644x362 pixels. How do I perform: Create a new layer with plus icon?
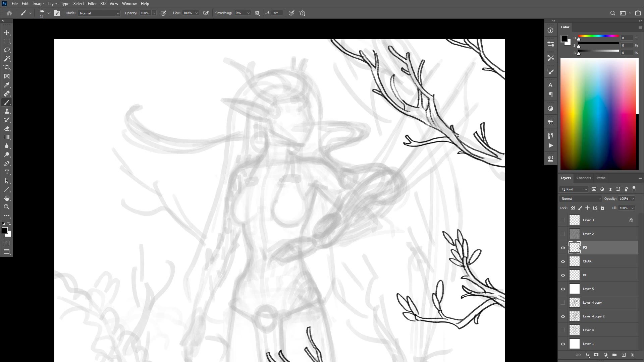pyautogui.click(x=624, y=355)
